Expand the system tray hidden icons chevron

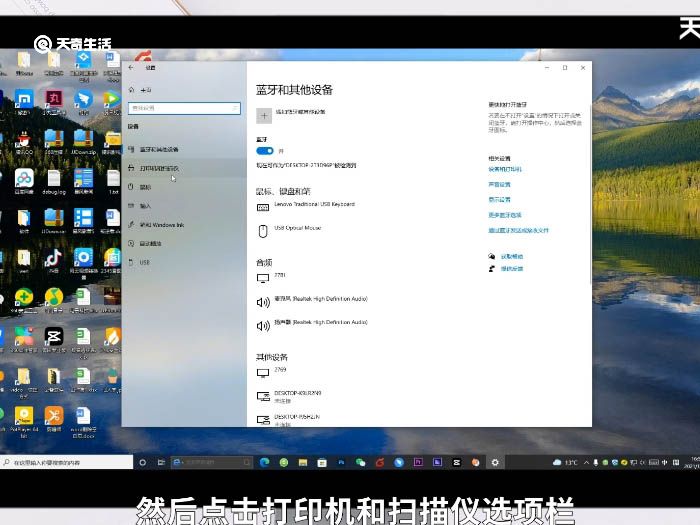[586, 462]
